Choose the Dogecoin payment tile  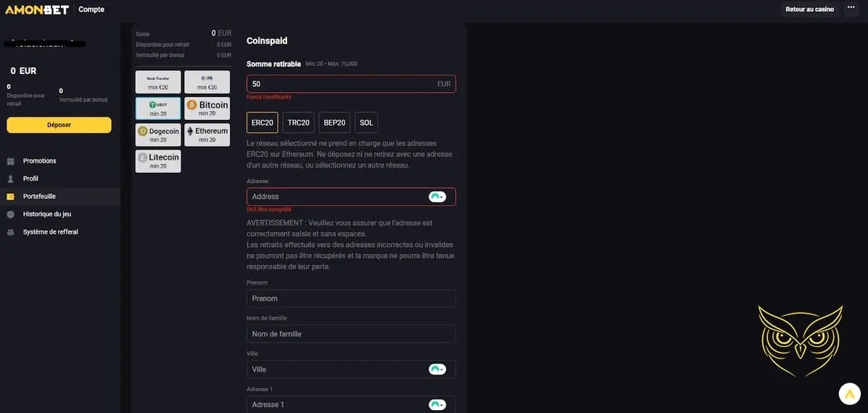[158, 134]
